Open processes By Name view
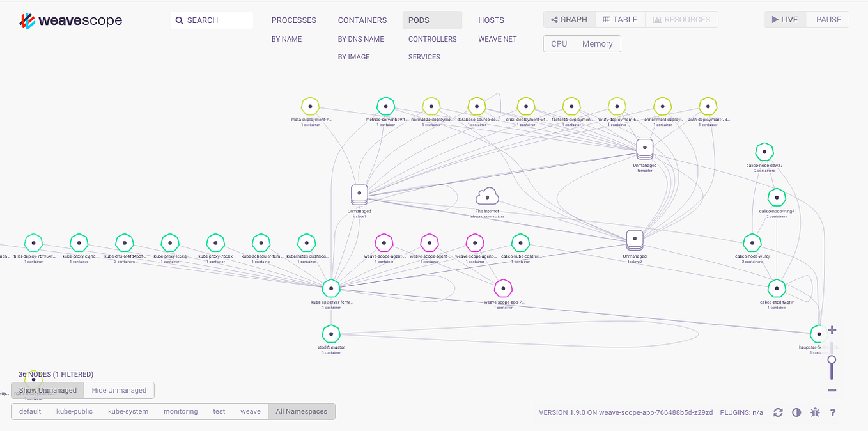The width and height of the screenshot is (868, 431). pos(286,39)
